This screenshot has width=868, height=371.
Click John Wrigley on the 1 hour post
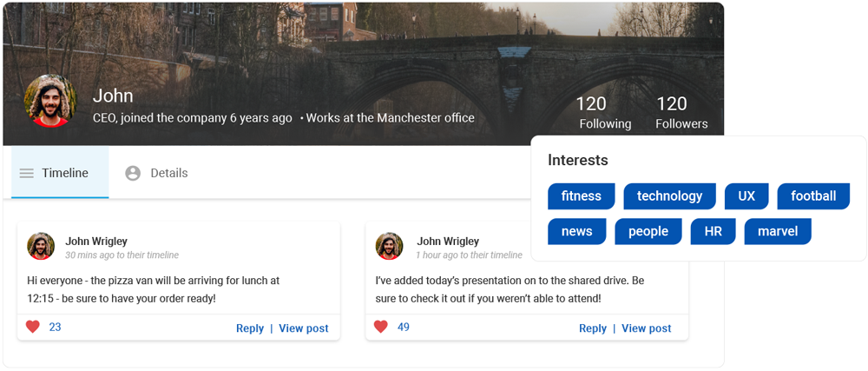(448, 241)
